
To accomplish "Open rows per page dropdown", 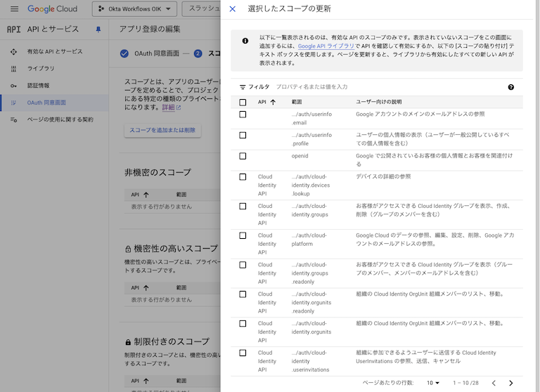I will pos(433,383).
